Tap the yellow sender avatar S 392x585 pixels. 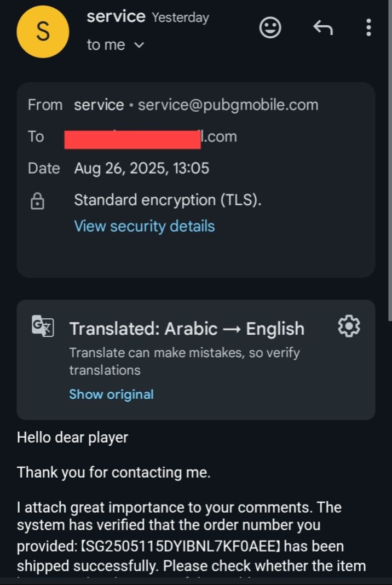tap(43, 31)
